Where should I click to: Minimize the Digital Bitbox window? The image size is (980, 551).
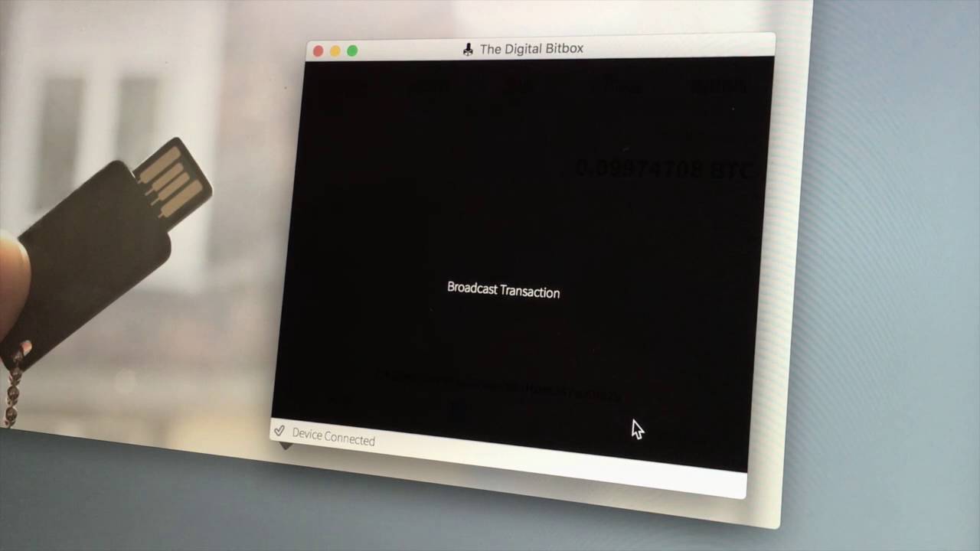coord(335,51)
